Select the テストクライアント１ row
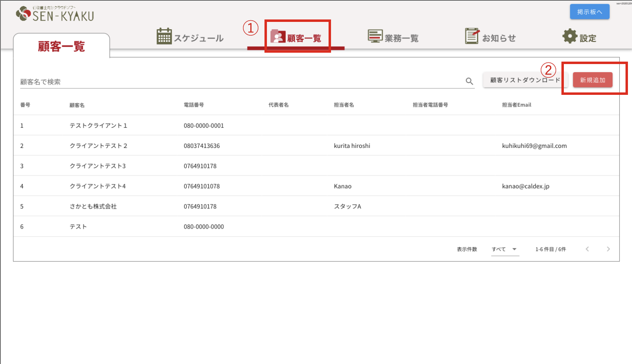This screenshot has height=364, width=632. point(98,126)
